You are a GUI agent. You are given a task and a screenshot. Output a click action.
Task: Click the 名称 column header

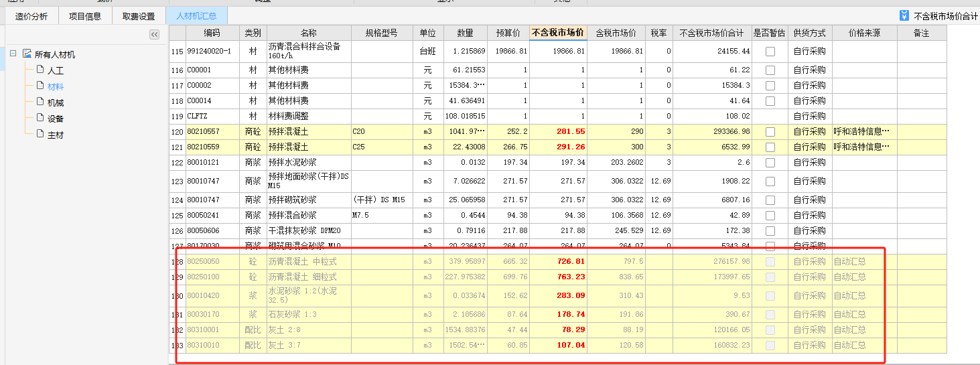click(x=309, y=33)
